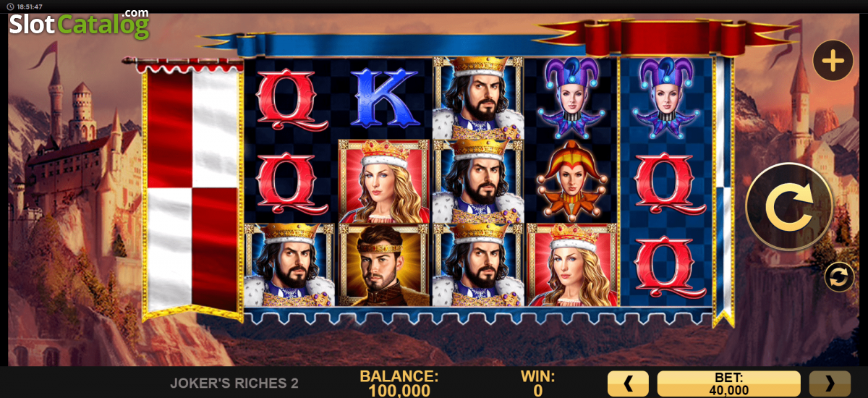
Task: Click the top red Q on reel one
Action: pyautogui.click(x=289, y=98)
